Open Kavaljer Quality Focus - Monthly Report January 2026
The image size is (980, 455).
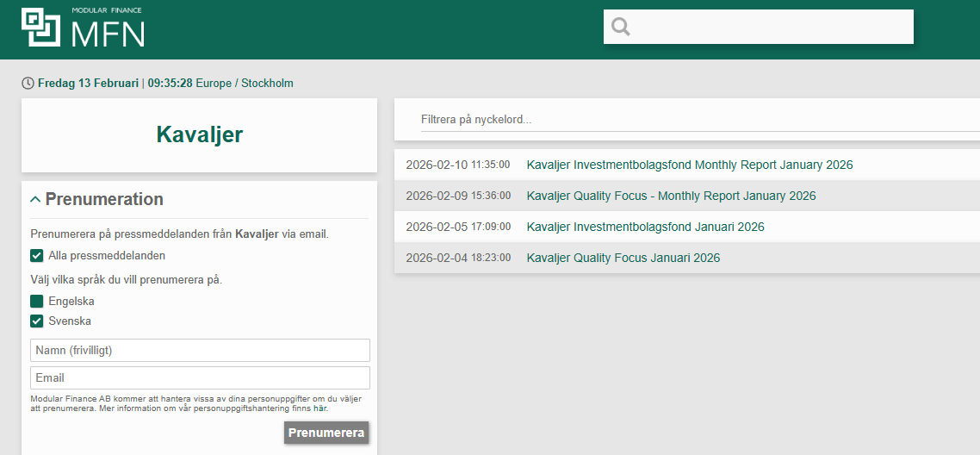pyautogui.click(x=671, y=196)
